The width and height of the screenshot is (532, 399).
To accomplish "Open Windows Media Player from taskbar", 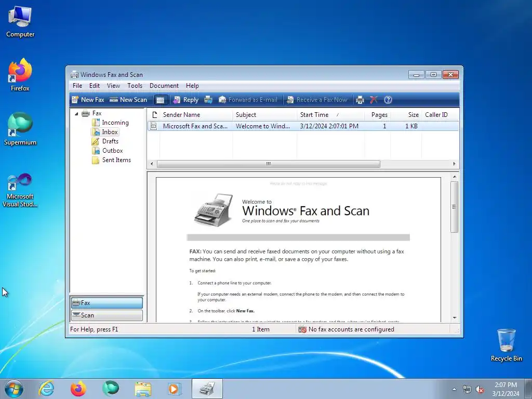I will tap(175, 389).
